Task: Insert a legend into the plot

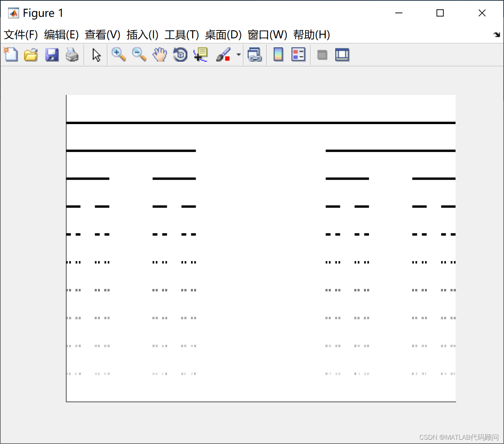Action: (x=298, y=55)
